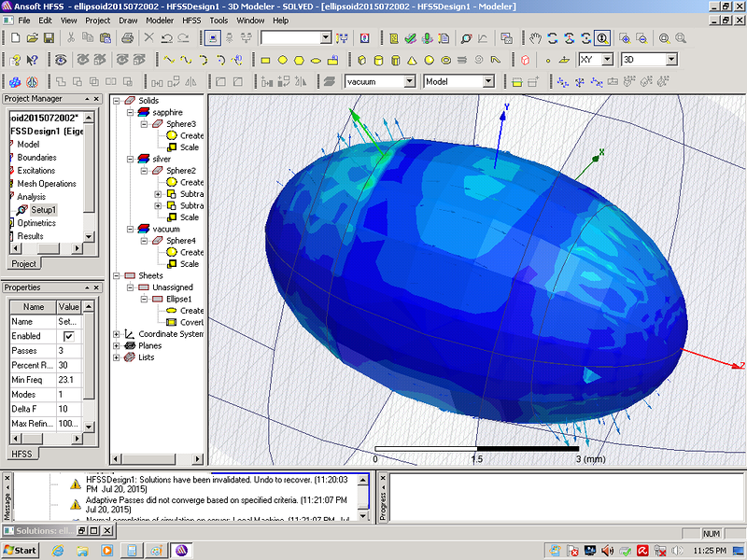Image resolution: width=747 pixels, height=560 pixels.
Task: Select the Pan hand tool
Action: 535,38
